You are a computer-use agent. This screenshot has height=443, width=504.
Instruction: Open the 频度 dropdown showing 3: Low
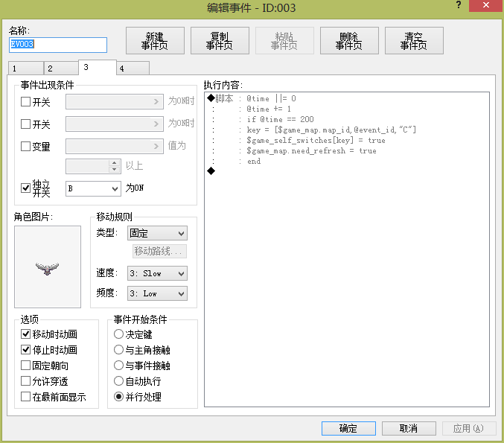coord(157,293)
